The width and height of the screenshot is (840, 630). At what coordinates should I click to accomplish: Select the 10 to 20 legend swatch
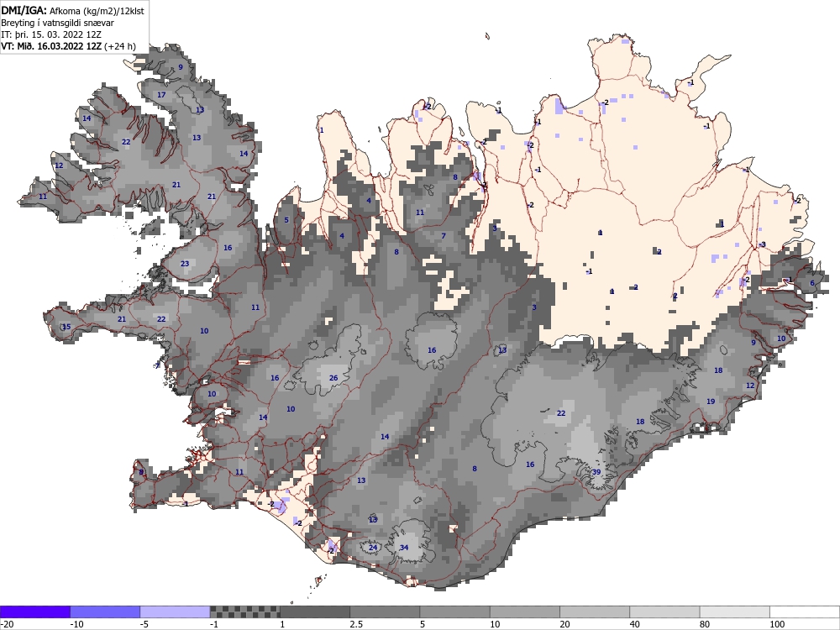525,612
